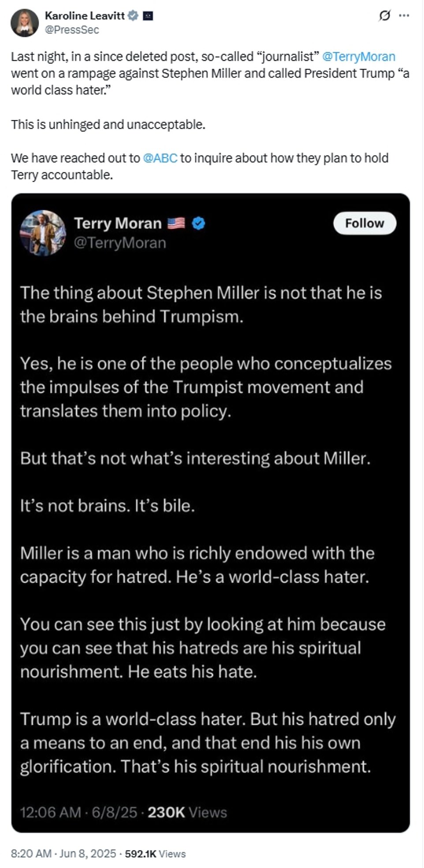Click the @PressSec handle
Image resolution: width=424 pixels, height=868 pixels.
(72, 30)
